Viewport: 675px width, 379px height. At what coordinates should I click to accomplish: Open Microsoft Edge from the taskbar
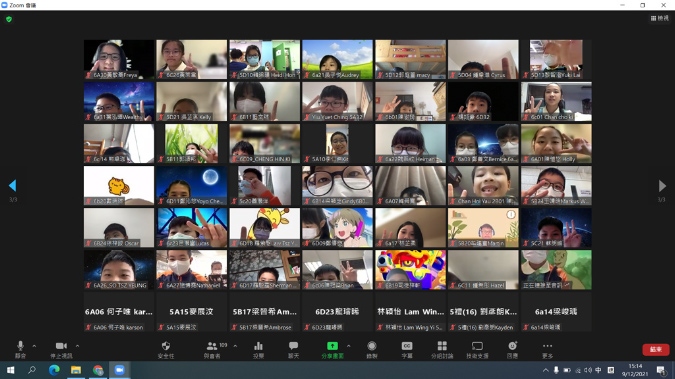click(x=54, y=370)
